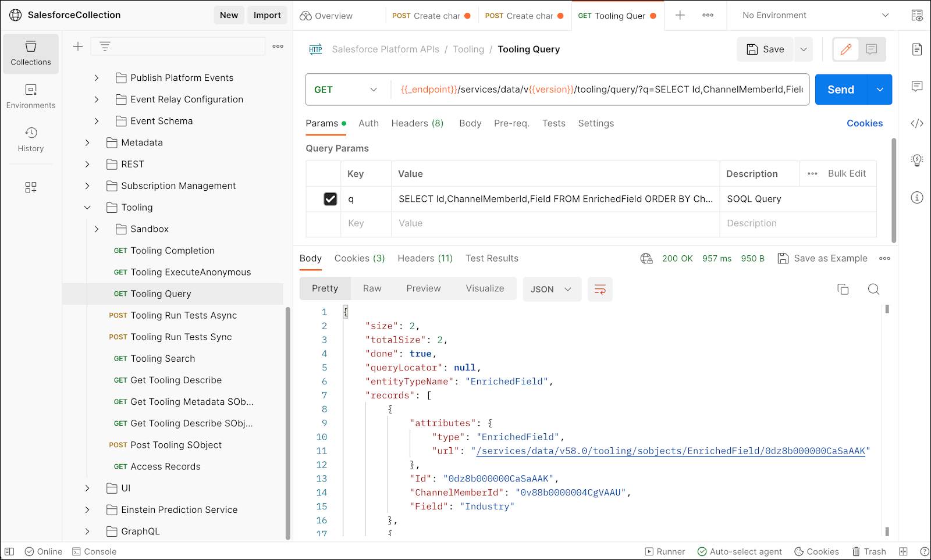Expand the Metadata folder
The width and height of the screenshot is (931, 560).
tap(87, 142)
